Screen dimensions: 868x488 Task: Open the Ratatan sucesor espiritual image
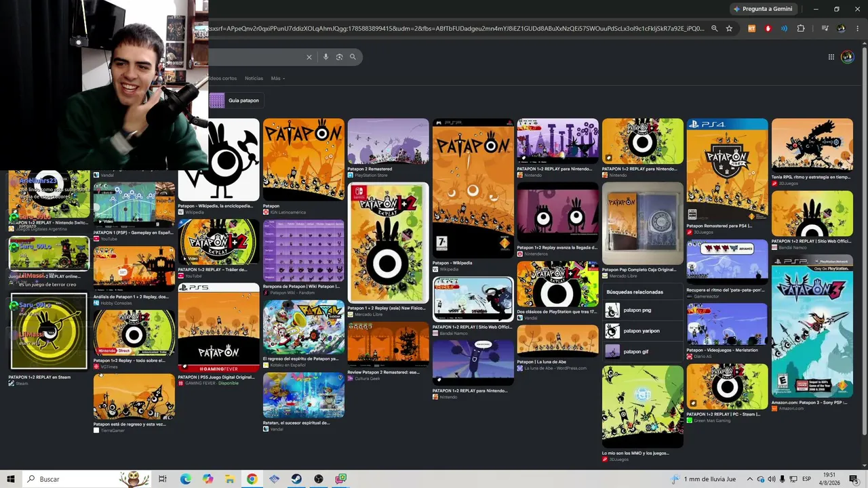click(303, 395)
